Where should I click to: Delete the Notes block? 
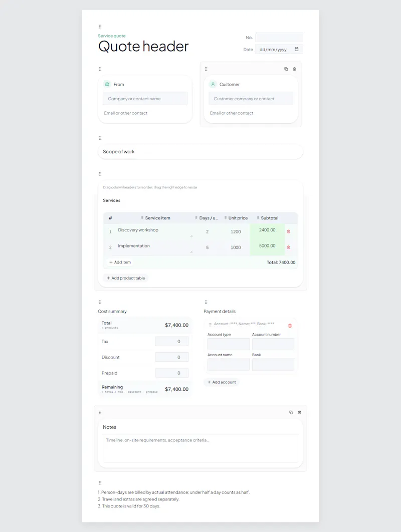coord(299,413)
